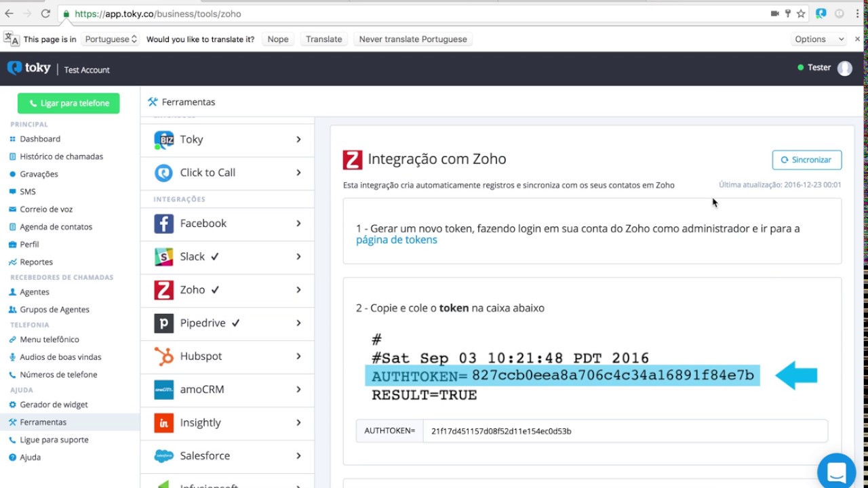Open the Tester user avatar
Screen dimensions: 868x488
(844, 68)
